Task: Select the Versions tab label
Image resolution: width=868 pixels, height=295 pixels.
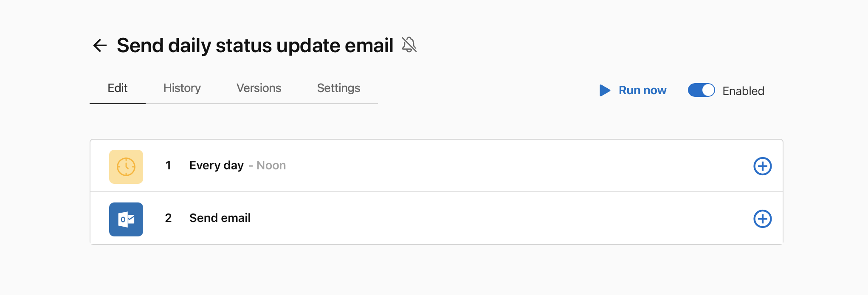Action: click(259, 88)
